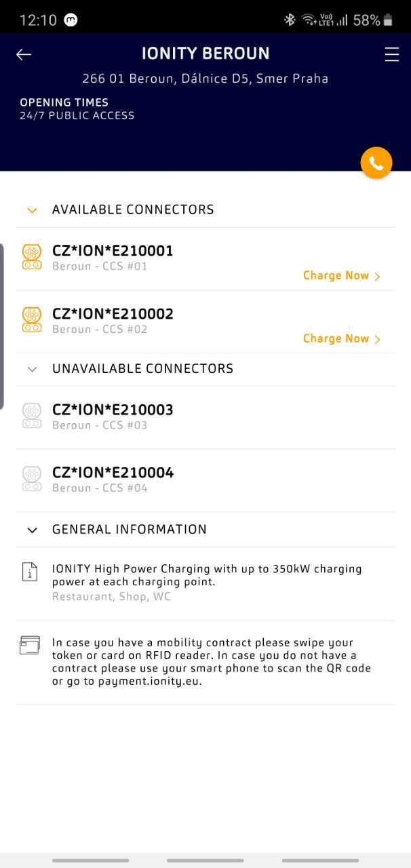Tap the CCS plug icon for E210002
Image resolution: width=411 pixels, height=868 pixels.
(x=32, y=319)
